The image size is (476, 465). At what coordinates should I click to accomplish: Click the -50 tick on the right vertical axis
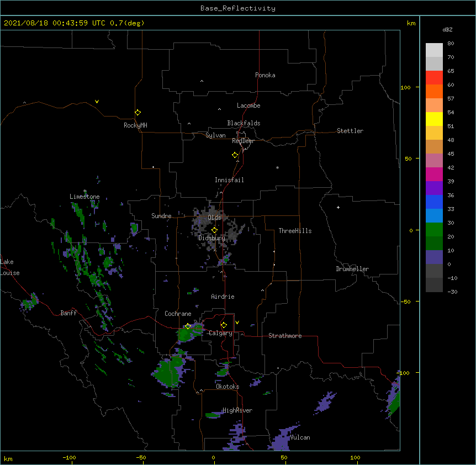tap(405, 302)
